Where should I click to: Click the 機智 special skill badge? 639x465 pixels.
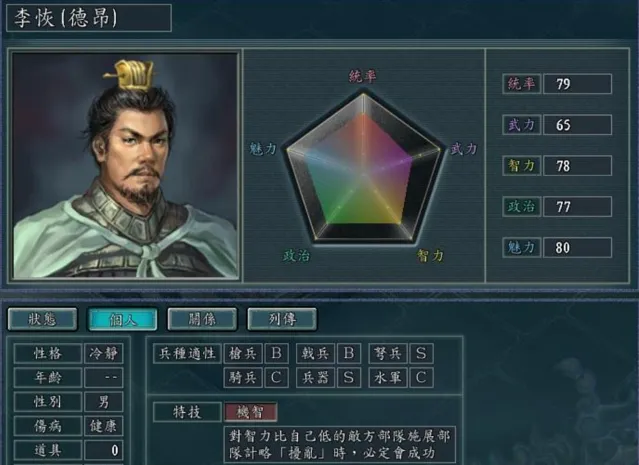pos(251,412)
